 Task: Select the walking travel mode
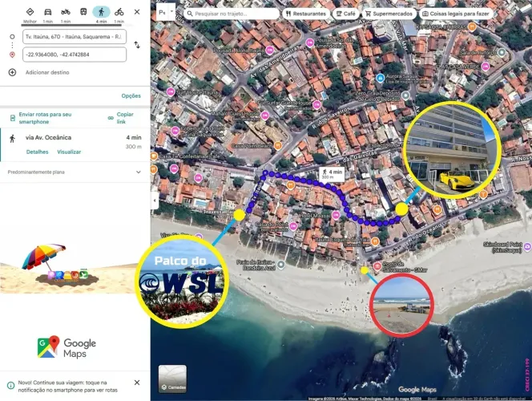[x=101, y=12]
